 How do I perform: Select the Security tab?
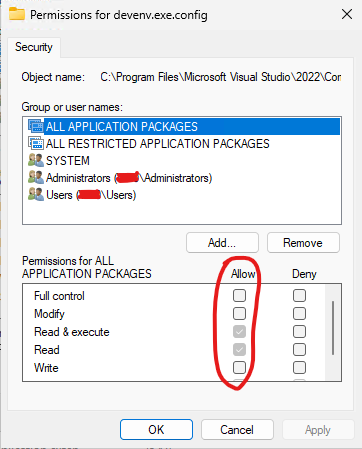tap(34, 47)
